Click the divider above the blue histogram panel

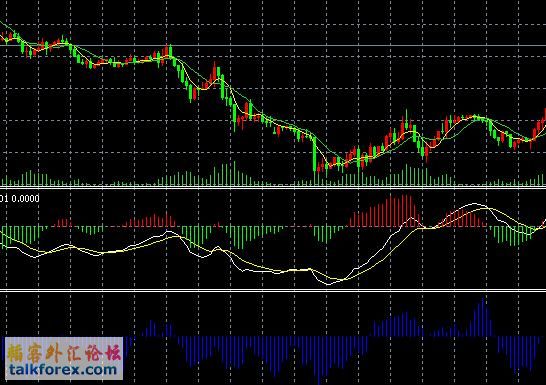[x=273, y=290]
